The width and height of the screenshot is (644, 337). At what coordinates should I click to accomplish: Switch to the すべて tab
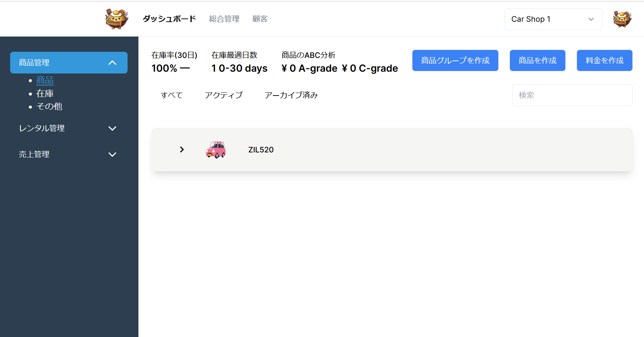tap(171, 95)
